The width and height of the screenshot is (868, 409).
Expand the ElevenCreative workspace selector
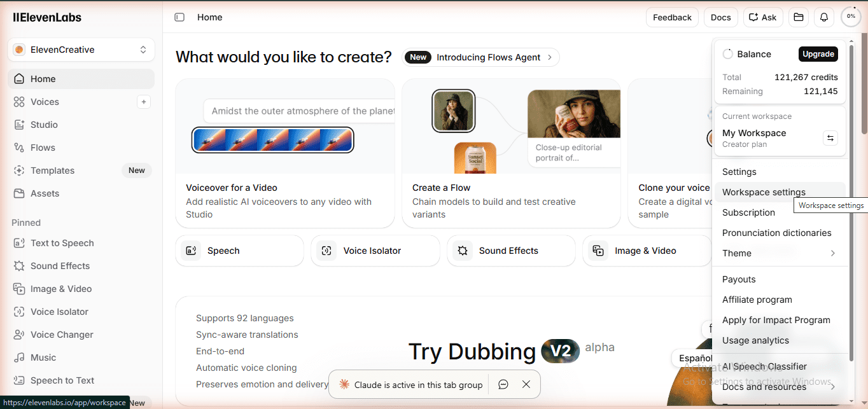[x=81, y=50]
